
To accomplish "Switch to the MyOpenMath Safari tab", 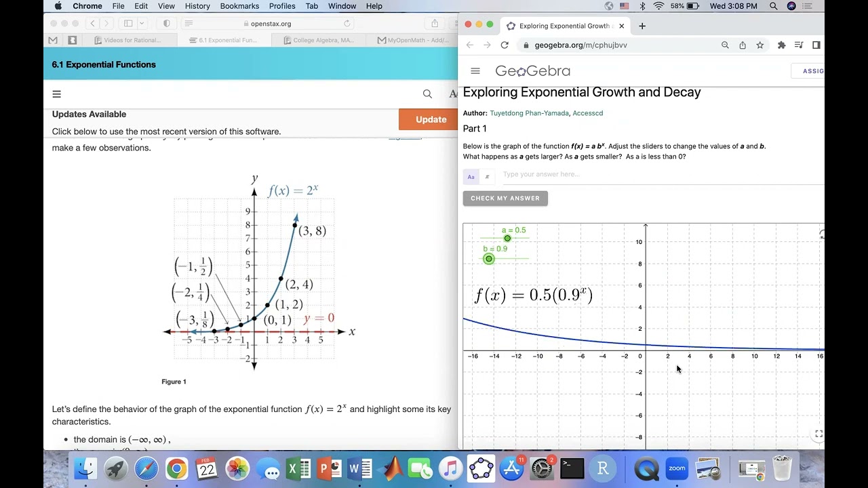I will pos(412,40).
